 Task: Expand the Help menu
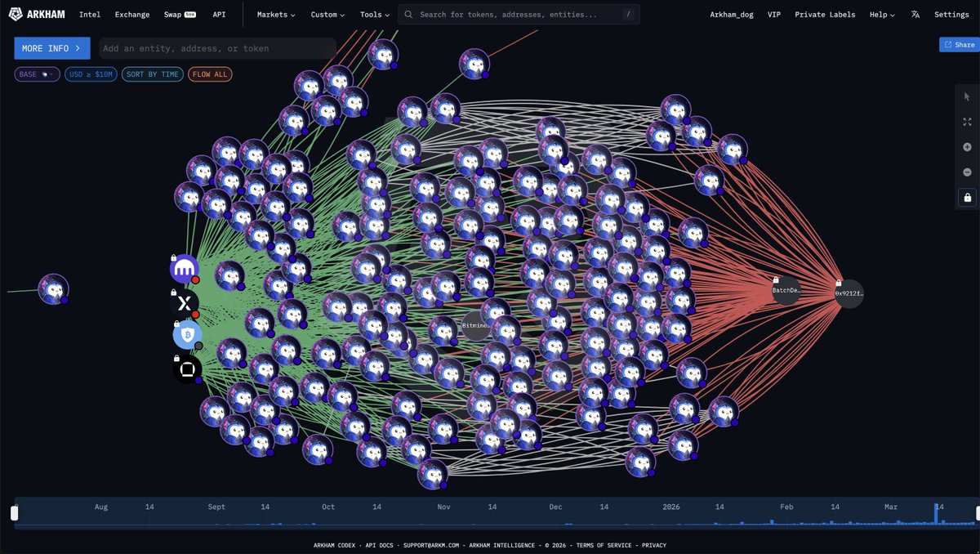coord(882,15)
